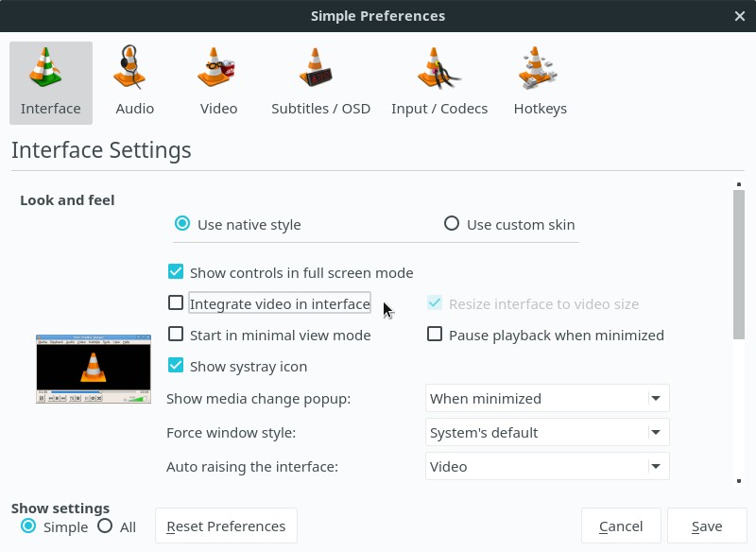
Task: Open the Video preferences icon
Action: click(218, 80)
